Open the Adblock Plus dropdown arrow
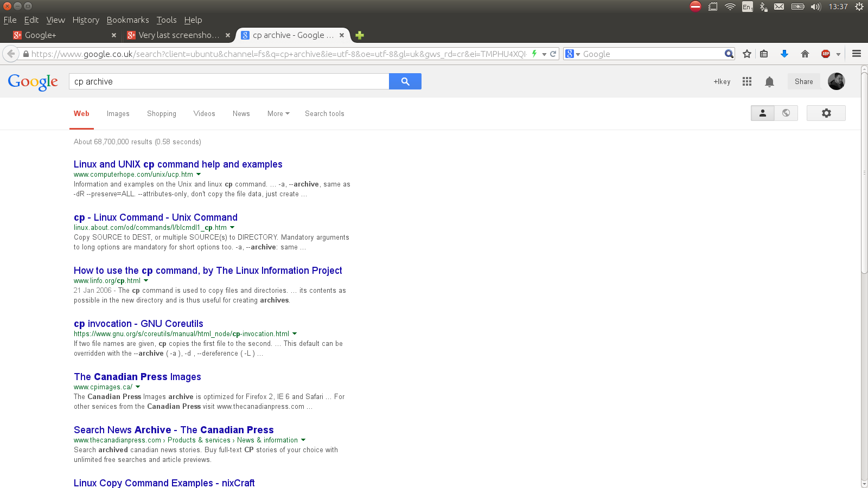Image resolution: width=868 pixels, height=488 pixels. [x=838, y=54]
